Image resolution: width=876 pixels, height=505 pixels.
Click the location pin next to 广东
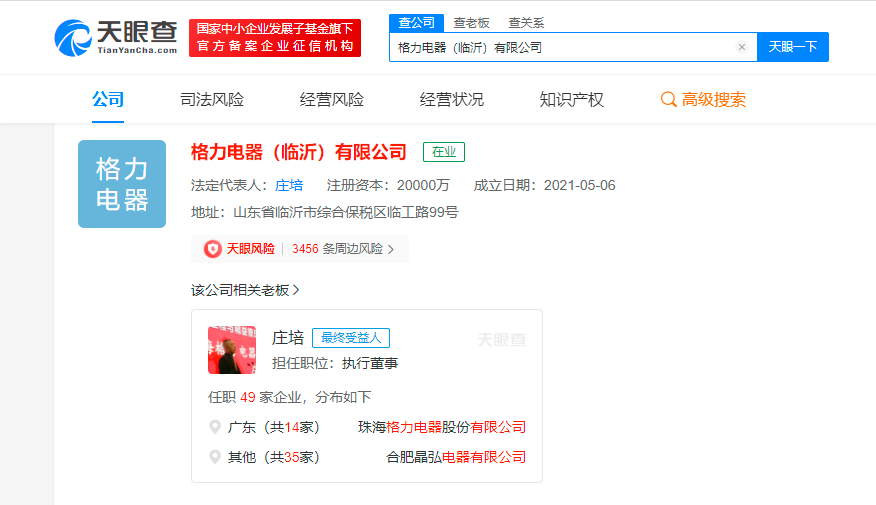tap(215, 427)
